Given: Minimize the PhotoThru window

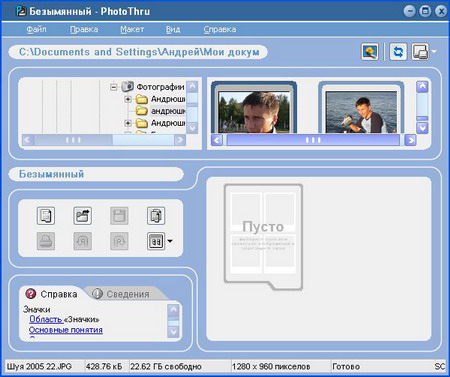Looking at the screenshot, I should point(409,11).
